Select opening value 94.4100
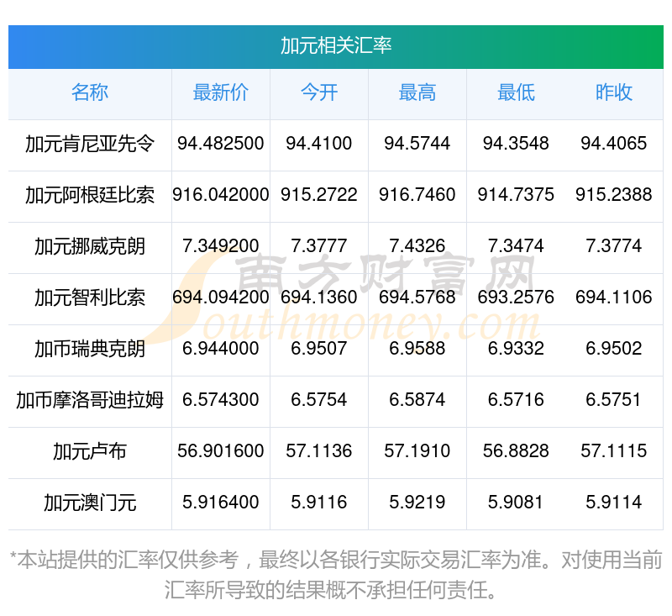This screenshot has width=672, height=616. tap(319, 143)
